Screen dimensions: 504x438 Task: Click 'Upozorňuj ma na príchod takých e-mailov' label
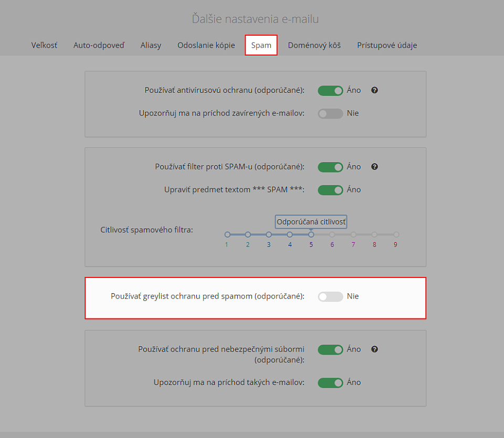click(x=229, y=382)
